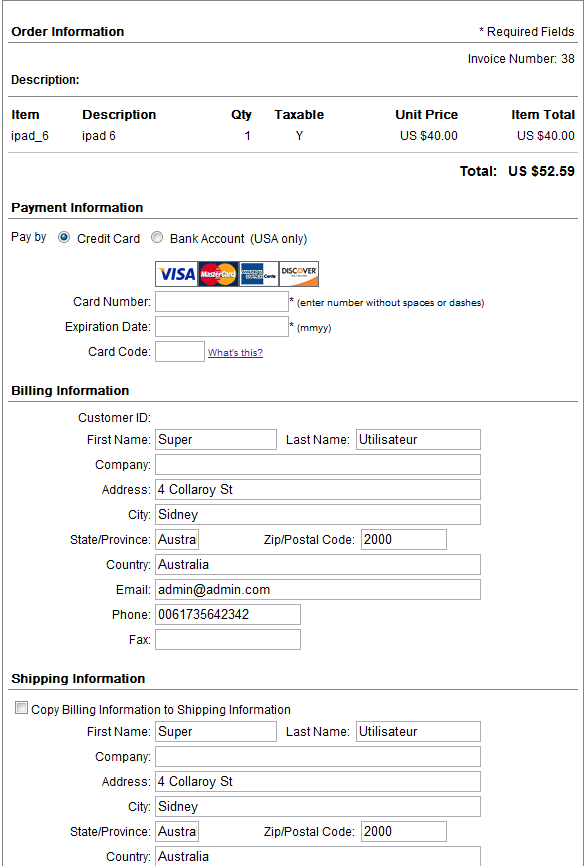Edit the billing Email field

click(x=318, y=589)
